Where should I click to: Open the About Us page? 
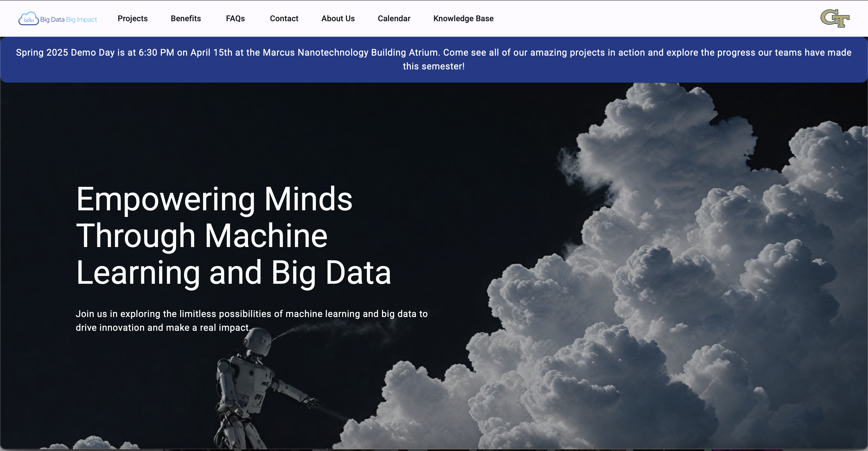(x=338, y=19)
